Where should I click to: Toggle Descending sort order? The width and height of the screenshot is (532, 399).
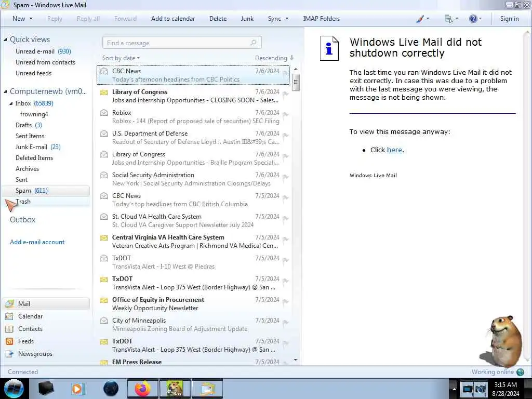point(274,58)
